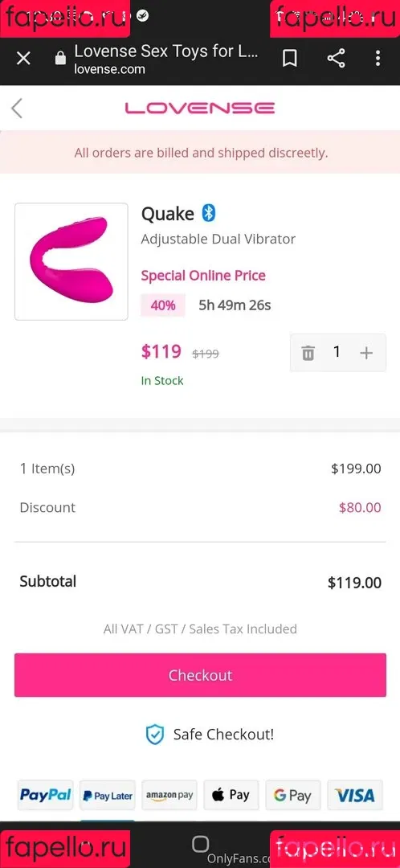Image resolution: width=400 pixels, height=868 pixels.
Task: Bookmark the Lovense page
Action: pyautogui.click(x=289, y=58)
